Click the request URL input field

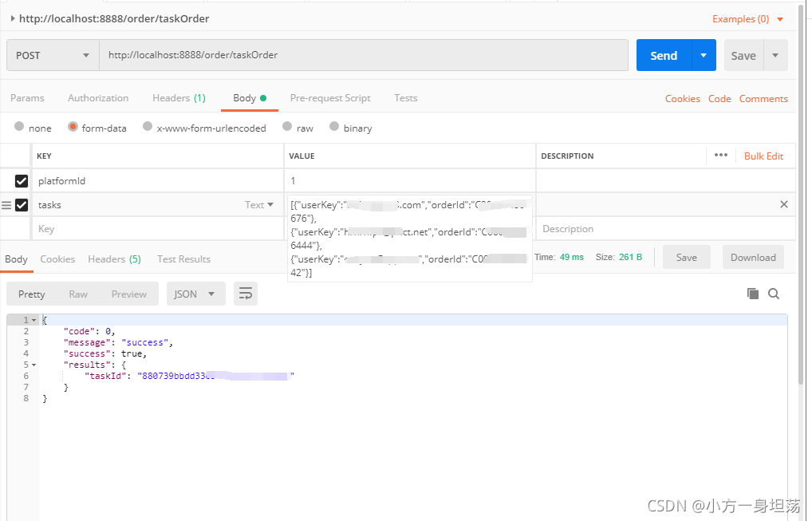(x=364, y=55)
